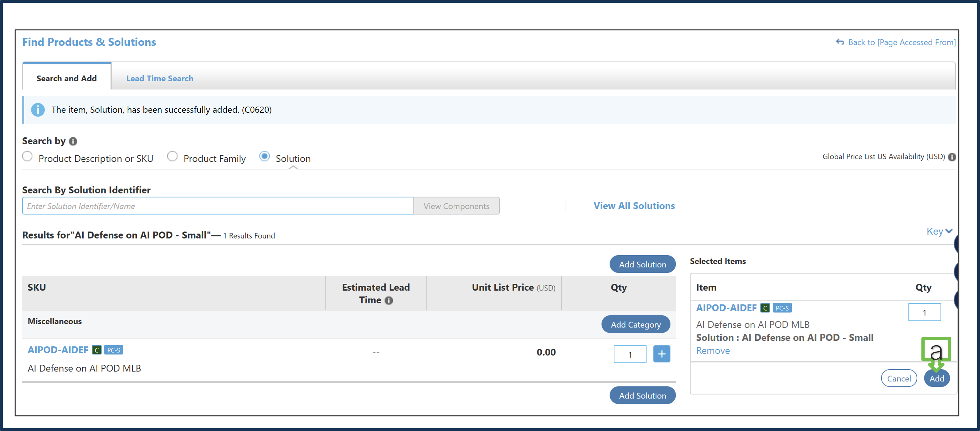Viewport: 980px width, 431px height.
Task: Select the Solution radio button
Action: pyautogui.click(x=264, y=157)
